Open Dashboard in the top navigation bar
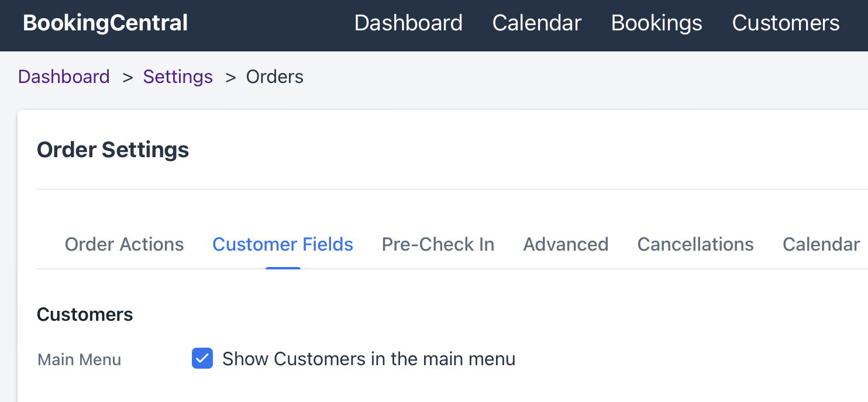868x402 pixels. 408,23
